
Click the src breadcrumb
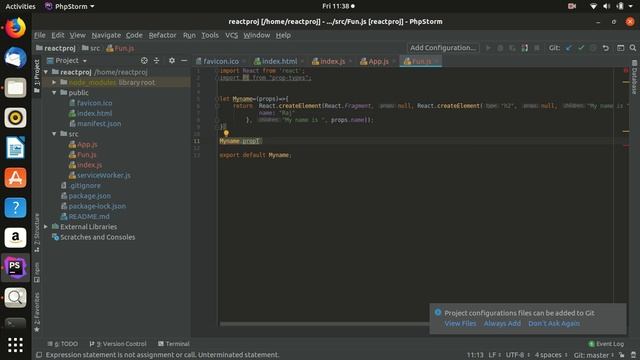[91, 48]
